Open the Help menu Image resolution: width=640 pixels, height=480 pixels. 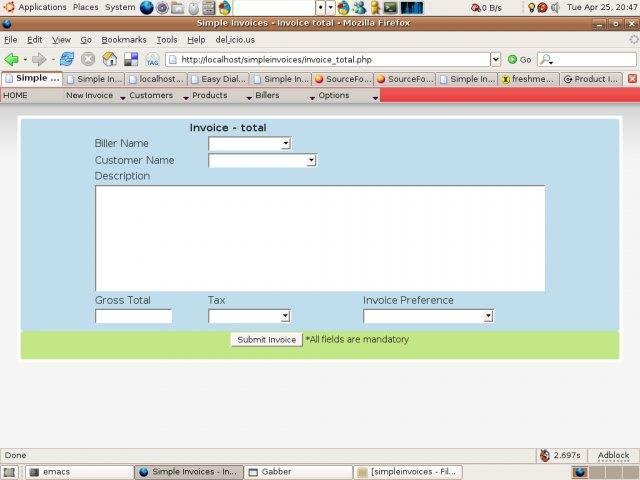[196, 40]
